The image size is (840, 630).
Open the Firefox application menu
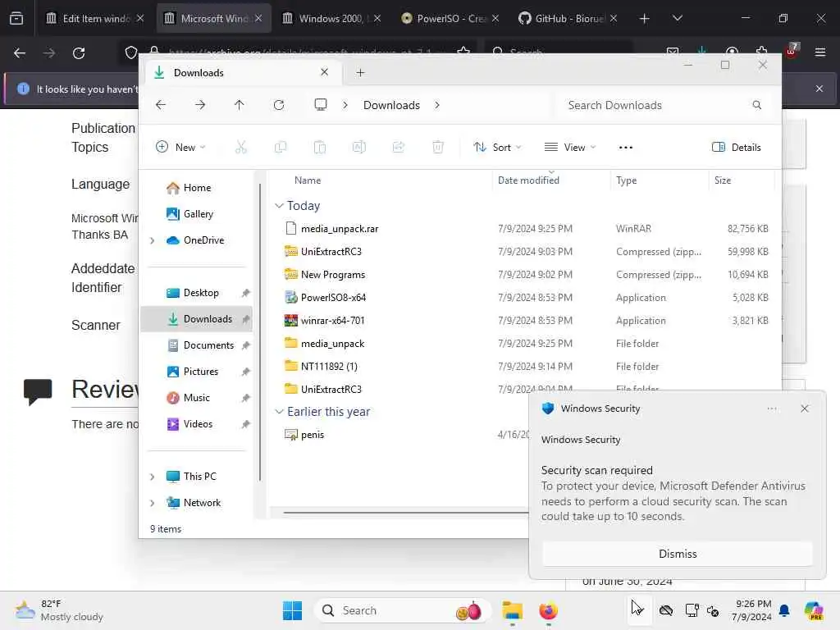coord(819,52)
